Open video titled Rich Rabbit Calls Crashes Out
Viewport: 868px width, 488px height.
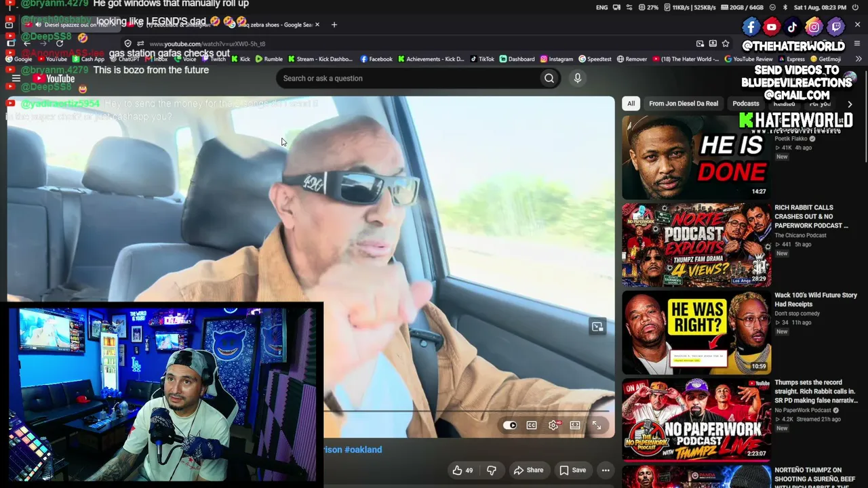pos(811,216)
